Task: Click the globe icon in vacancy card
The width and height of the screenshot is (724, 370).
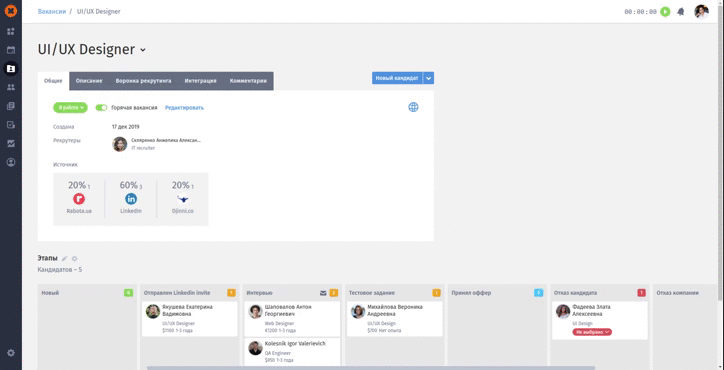Action: click(413, 107)
